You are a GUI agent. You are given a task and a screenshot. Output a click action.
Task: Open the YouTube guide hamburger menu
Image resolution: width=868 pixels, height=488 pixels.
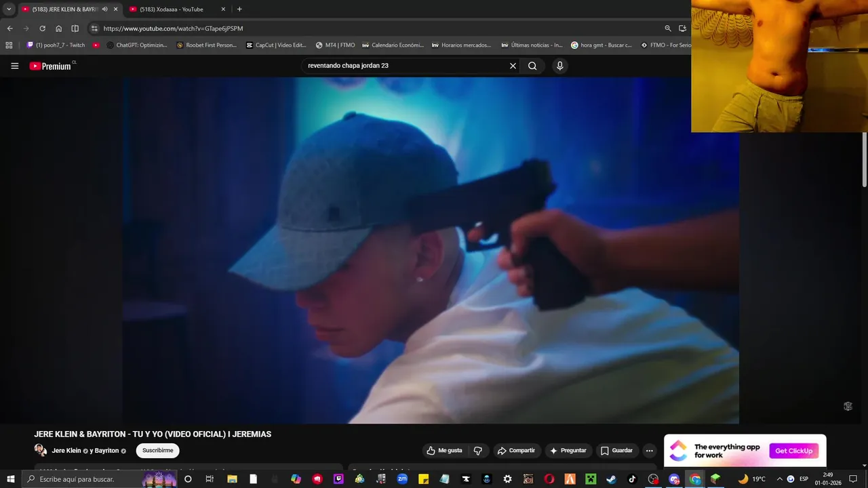click(x=14, y=66)
